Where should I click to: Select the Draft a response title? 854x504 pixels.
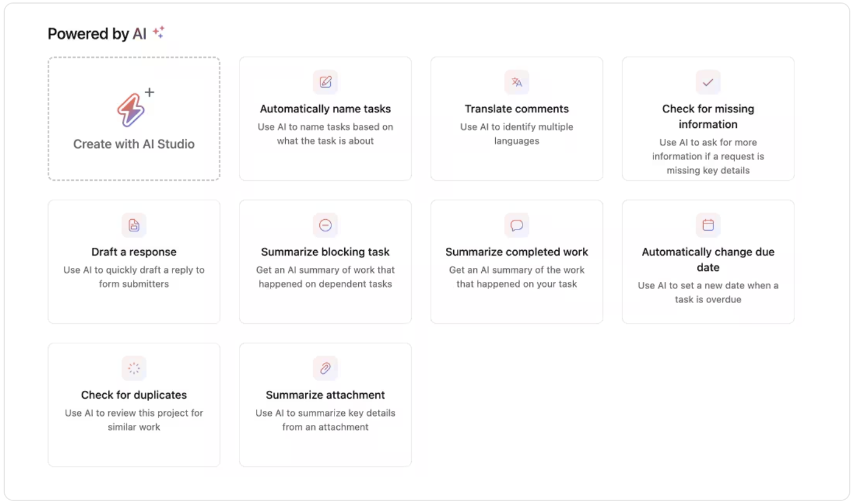[134, 252]
